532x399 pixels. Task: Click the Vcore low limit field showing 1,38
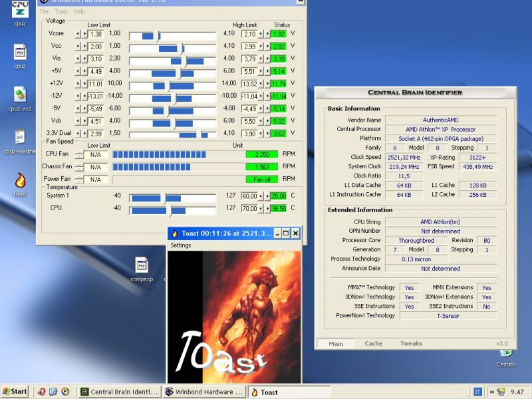coord(96,34)
